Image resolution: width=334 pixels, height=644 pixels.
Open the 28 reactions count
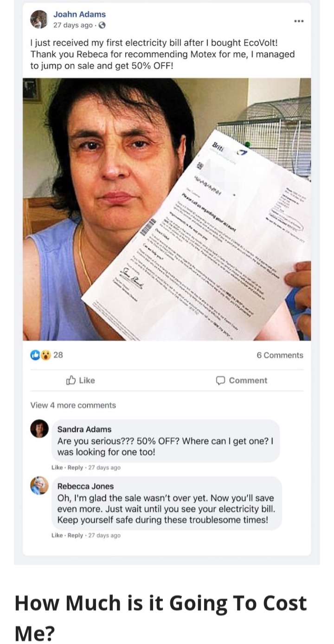[x=58, y=355]
